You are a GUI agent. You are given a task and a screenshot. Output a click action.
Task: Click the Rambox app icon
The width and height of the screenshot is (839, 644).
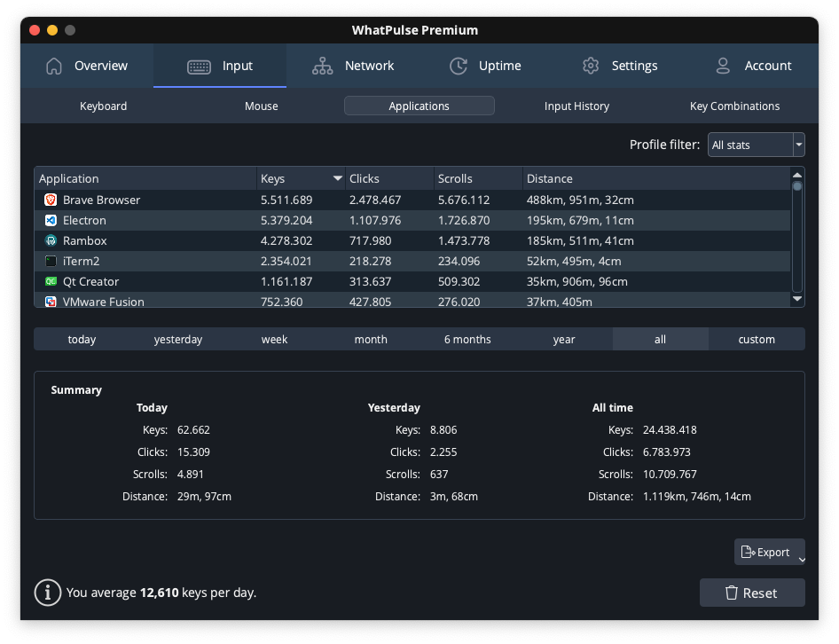(51, 240)
